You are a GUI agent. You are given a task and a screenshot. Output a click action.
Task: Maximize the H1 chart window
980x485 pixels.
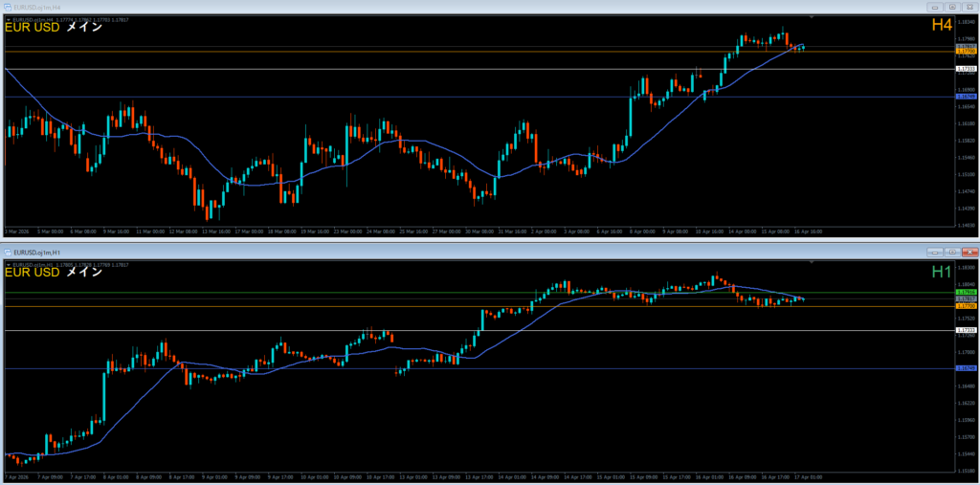click(950, 252)
